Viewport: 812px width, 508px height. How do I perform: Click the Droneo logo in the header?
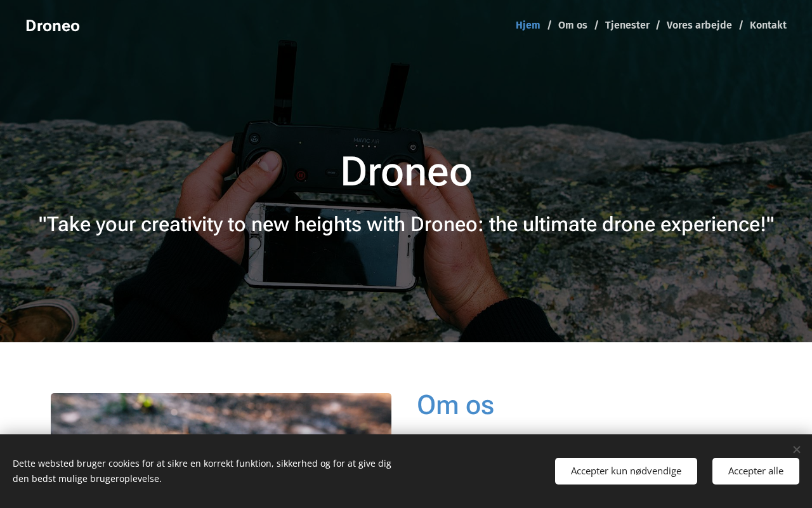click(53, 26)
